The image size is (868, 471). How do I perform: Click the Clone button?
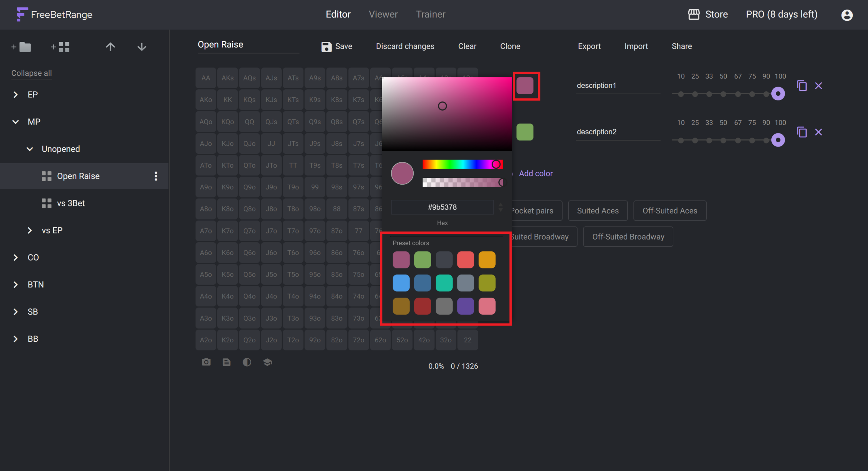coord(510,46)
